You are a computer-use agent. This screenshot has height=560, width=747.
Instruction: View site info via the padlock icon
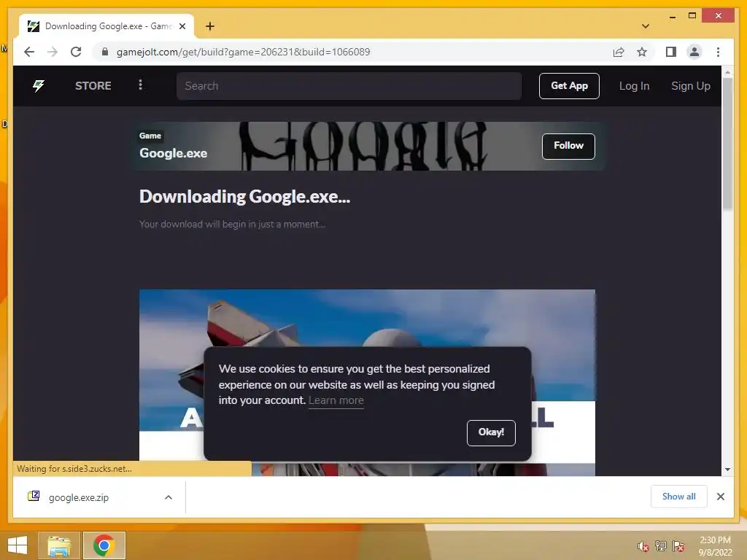105,52
